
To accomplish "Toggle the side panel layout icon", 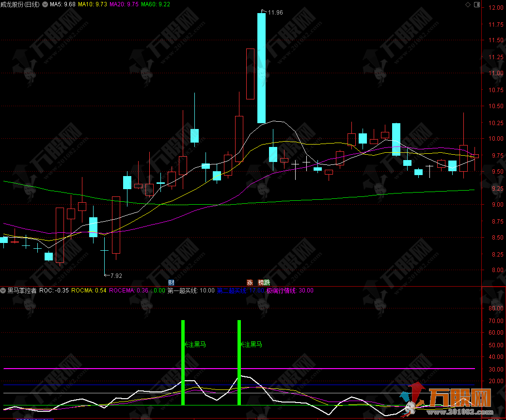I will [x=477, y=4].
